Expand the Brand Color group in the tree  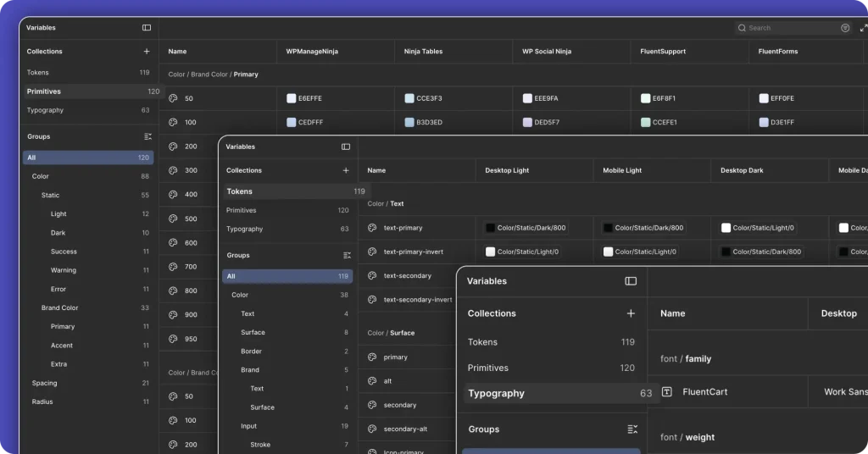(59, 308)
